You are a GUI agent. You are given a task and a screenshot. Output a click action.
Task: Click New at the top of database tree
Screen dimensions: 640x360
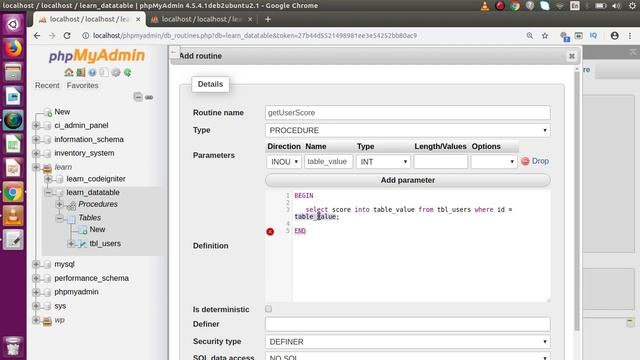pos(62,111)
